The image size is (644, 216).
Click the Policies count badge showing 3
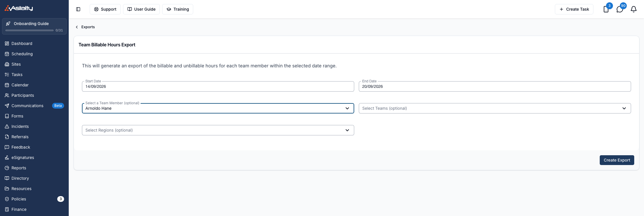pos(61,199)
